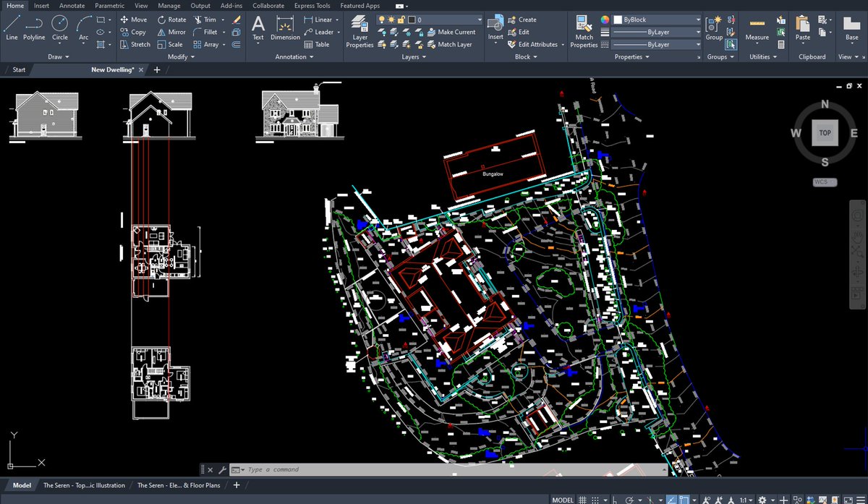Screen dimensions: 868x504
Task: Click the Paste clipboard icon
Action: [803, 27]
